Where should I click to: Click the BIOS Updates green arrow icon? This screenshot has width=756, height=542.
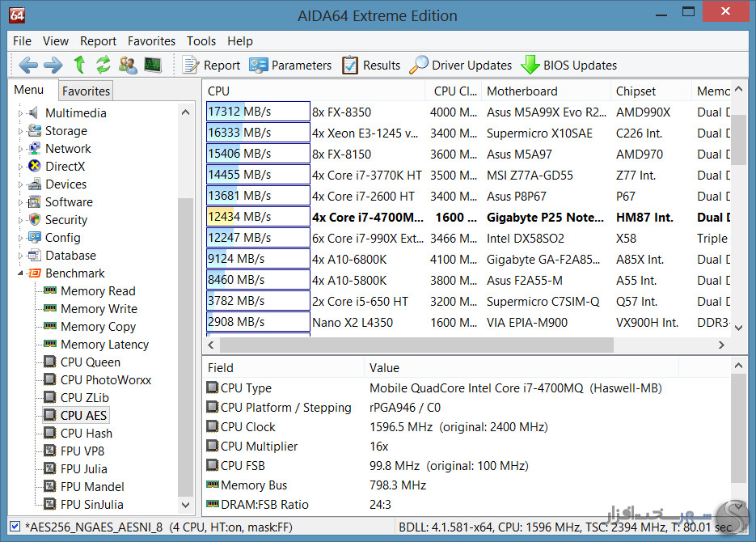pos(530,65)
